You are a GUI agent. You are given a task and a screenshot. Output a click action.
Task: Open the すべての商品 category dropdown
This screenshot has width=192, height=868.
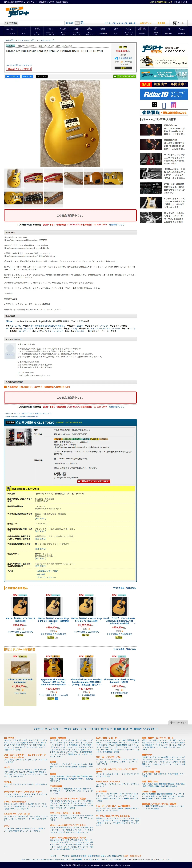(11, 23)
